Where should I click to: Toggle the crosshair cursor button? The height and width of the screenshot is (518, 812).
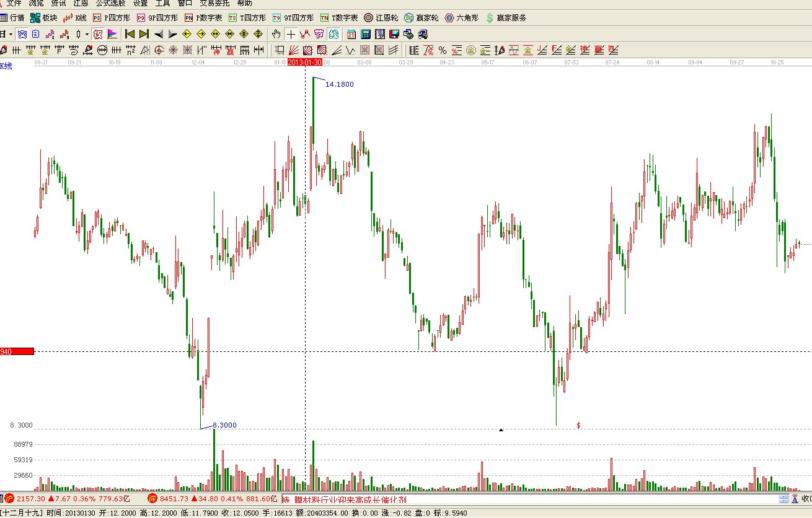[x=291, y=34]
